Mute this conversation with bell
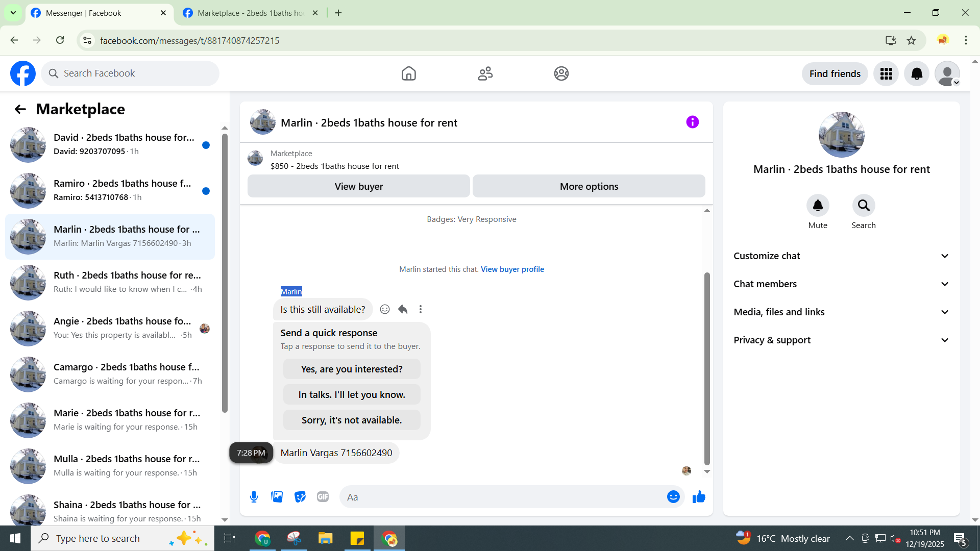The height and width of the screenshot is (551, 980). (x=818, y=206)
